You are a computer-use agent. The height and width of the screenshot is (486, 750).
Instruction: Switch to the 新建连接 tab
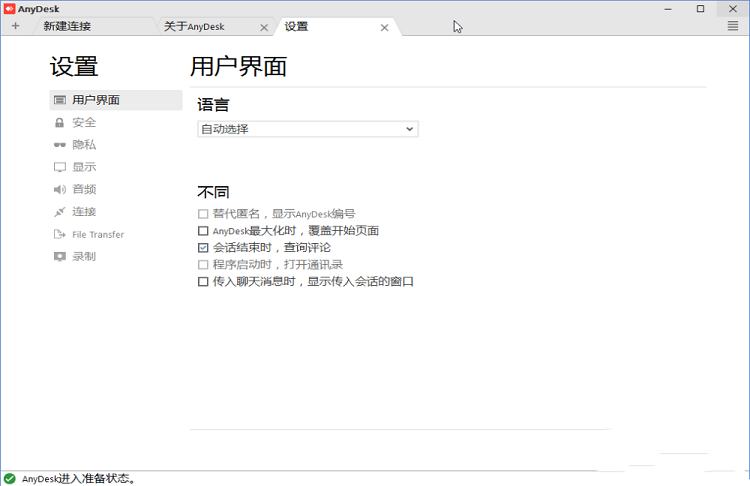[x=68, y=27]
